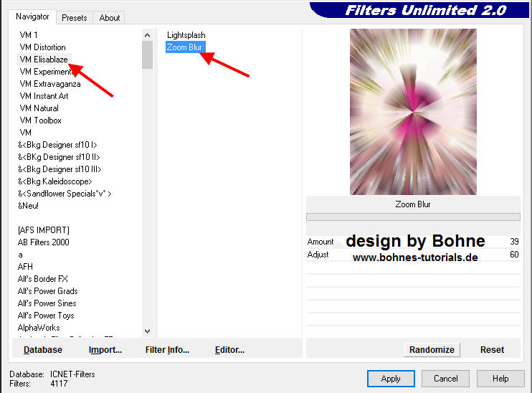Click the Zoom Blur preview thumbnail

(x=413, y=112)
